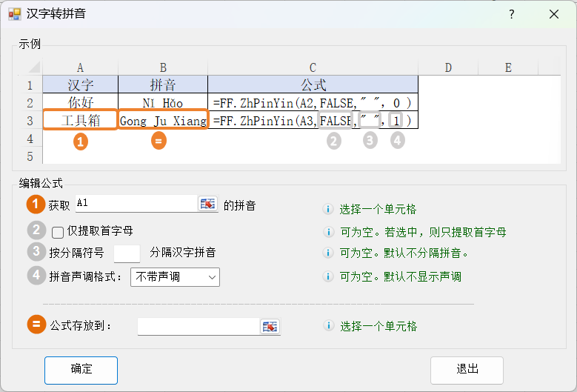Viewport: 577px width, 392px height.
Task: Click the bottom info icon for formula destination
Action: (328, 326)
